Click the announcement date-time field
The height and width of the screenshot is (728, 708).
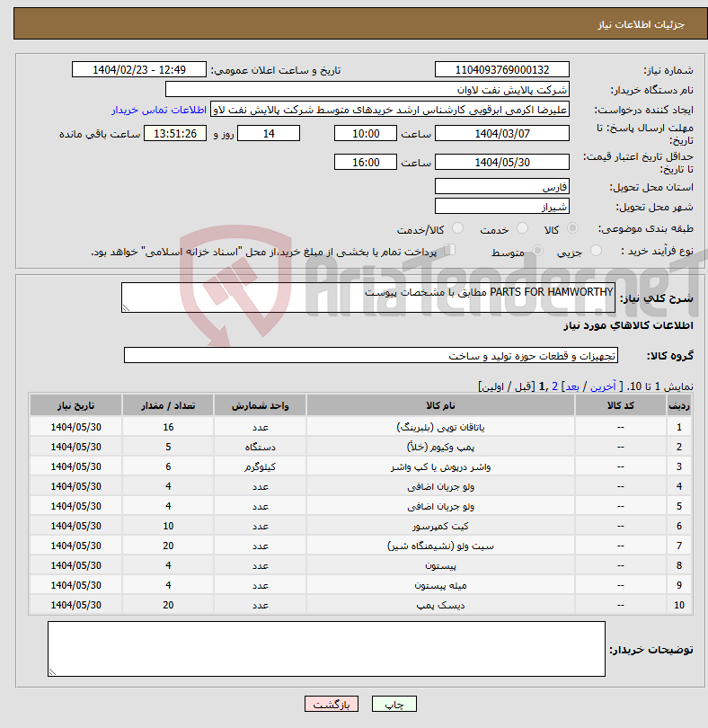point(138,69)
